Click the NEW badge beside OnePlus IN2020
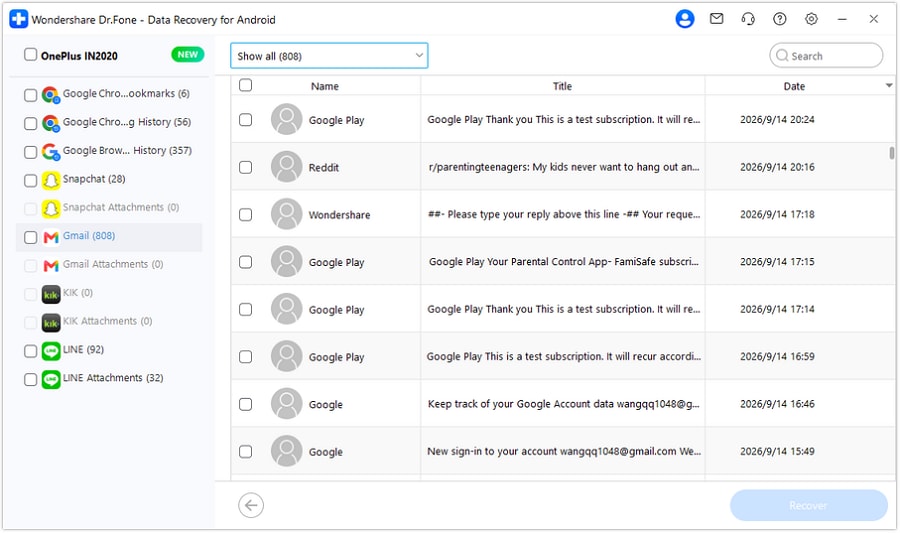 pyautogui.click(x=187, y=55)
